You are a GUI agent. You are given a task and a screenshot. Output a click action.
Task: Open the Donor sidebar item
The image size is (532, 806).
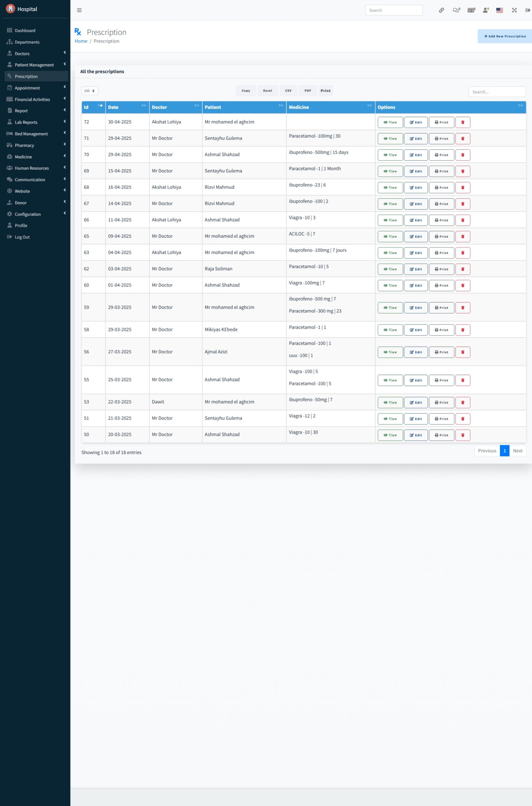[36, 203]
